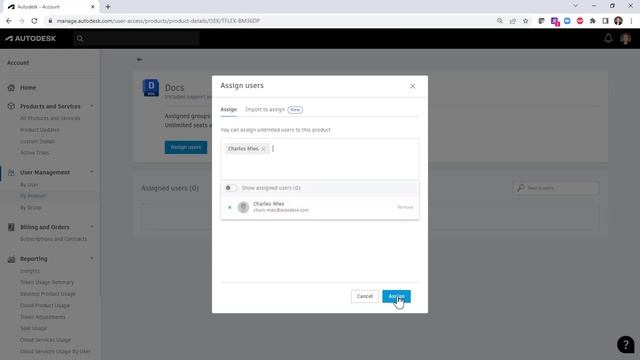Screen dimensions: 640x360
Task: Open the tab search dropdown chevron
Action: (576, 6)
